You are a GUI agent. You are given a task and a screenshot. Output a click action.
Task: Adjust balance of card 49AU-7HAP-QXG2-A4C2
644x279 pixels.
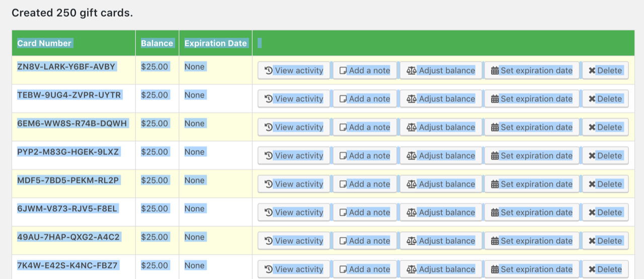click(x=441, y=241)
